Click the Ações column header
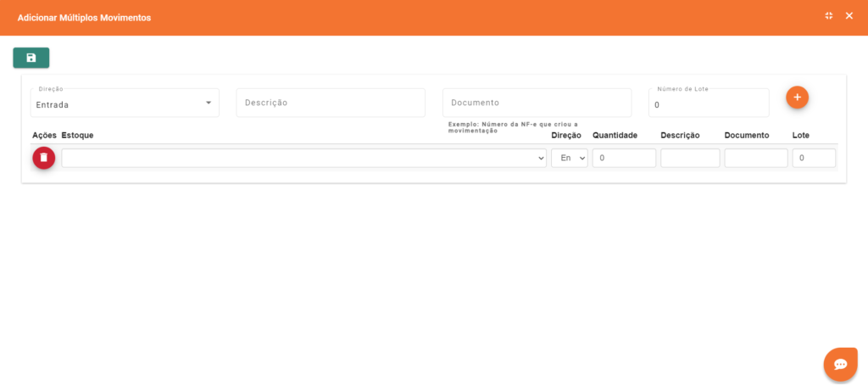The image size is (868, 391). tap(44, 136)
